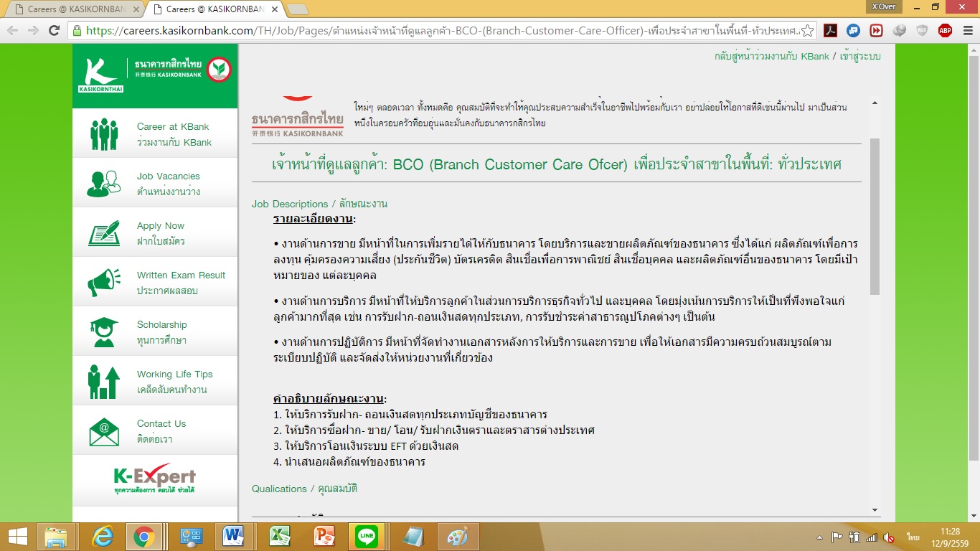
Task: Click the X'Over profile button
Action: [883, 6]
